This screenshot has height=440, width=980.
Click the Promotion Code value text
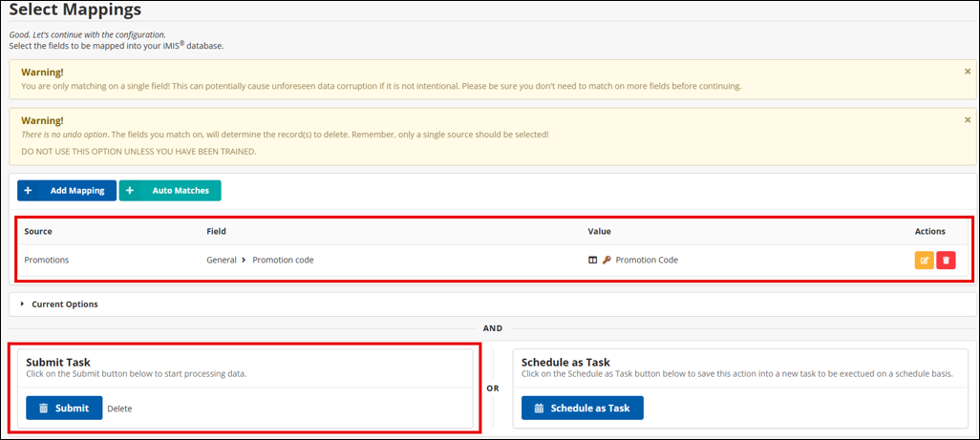tap(647, 260)
